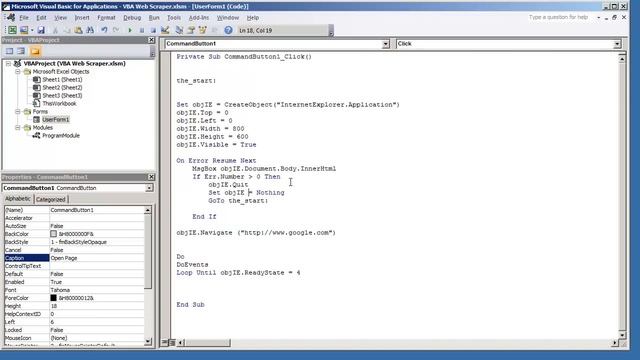
Task: Select Sheet2 (Sheet2) in project tree
Action: coord(62,87)
